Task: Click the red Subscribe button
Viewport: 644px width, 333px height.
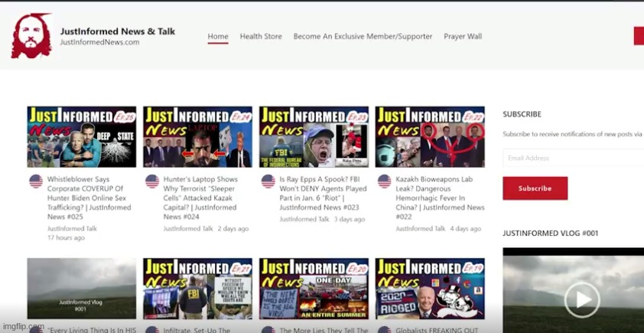Action: (535, 188)
